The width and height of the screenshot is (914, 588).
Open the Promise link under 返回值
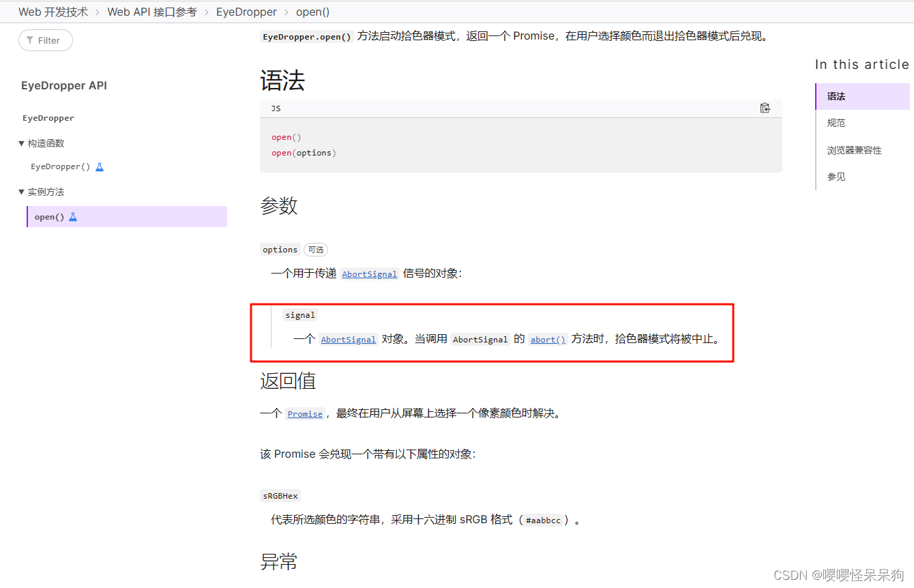coord(305,413)
